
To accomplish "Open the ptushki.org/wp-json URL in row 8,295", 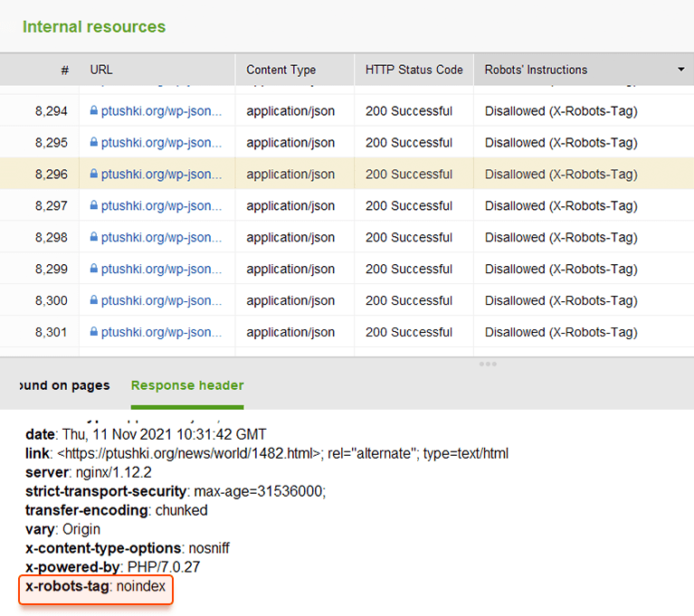I will click(x=161, y=143).
